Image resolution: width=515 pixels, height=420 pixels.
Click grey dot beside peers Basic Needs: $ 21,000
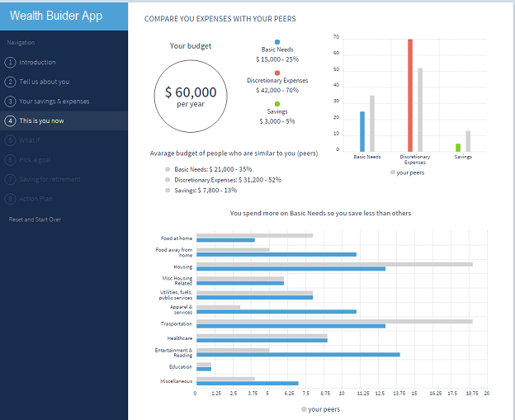[x=168, y=169]
